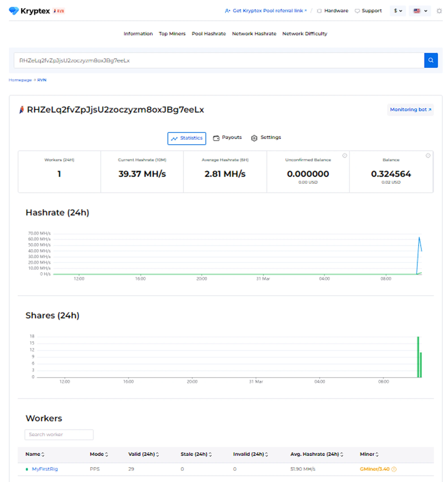Viewport: 448px width, 482px height.
Task: Open the currency dollar dropdown
Action: tap(398, 11)
